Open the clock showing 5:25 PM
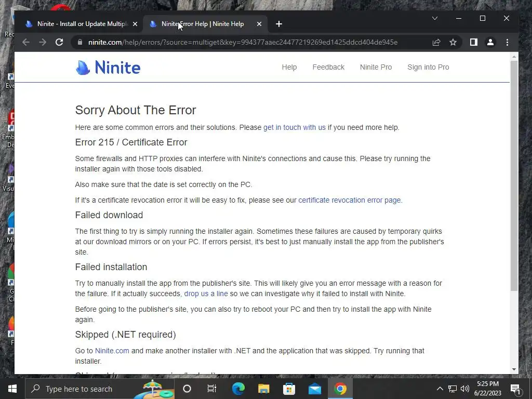 487,389
